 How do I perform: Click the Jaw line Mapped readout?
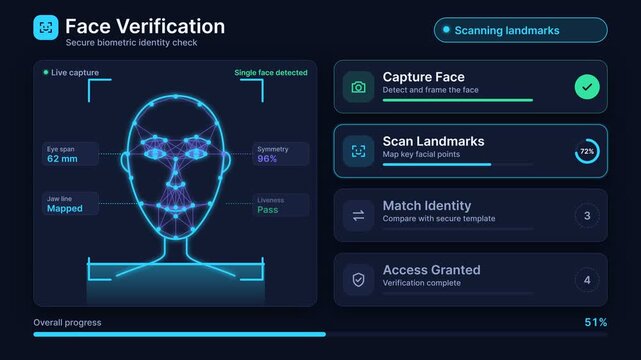[x=70, y=203]
